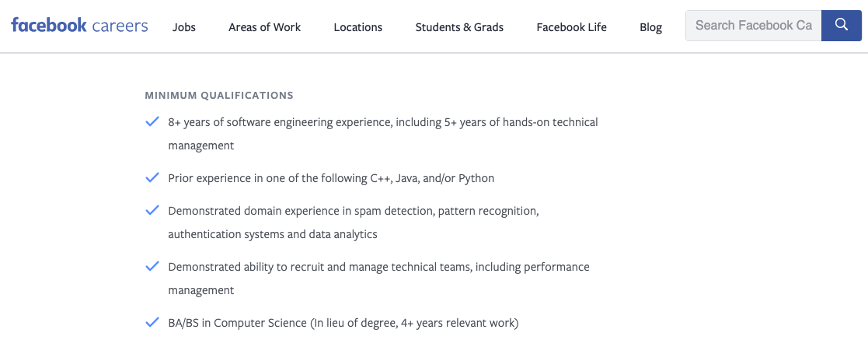Click checkmark beside spam detection experience item
The image size is (868, 354).
[152, 211]
